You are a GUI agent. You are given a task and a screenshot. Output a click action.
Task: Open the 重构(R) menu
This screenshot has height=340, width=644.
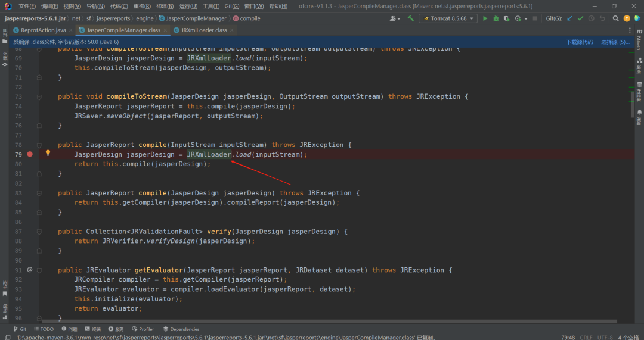point(142,6)
